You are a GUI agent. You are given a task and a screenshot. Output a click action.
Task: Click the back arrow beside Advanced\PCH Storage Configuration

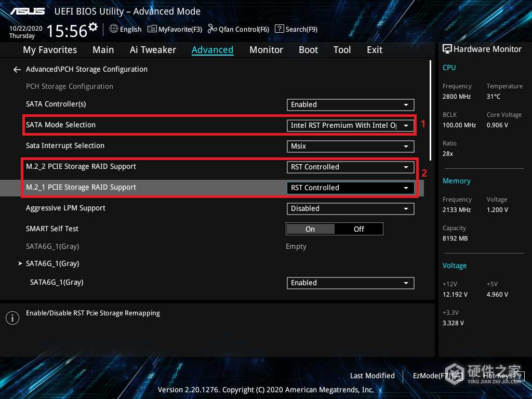(x=17, y=70)
